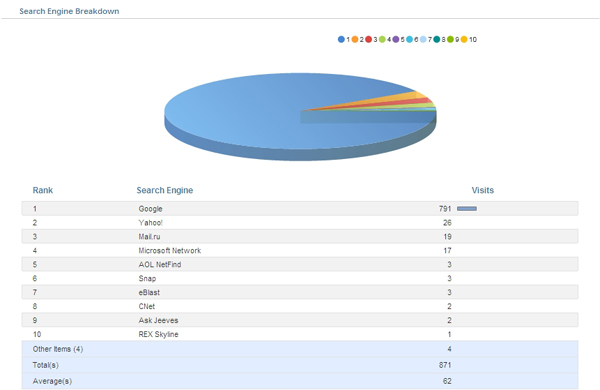Click the 26 visits value
This screenshot has width=600, height=390.
point(447,223)
